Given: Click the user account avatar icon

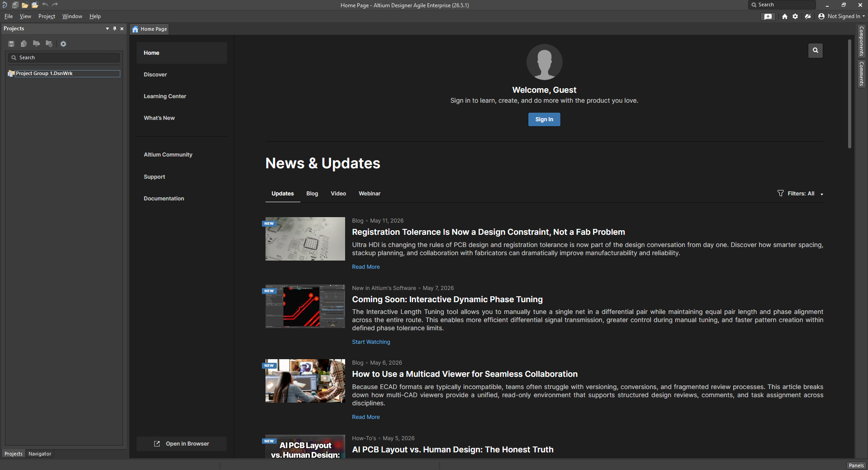Looking at the screenshot, I should coord(821,16).
